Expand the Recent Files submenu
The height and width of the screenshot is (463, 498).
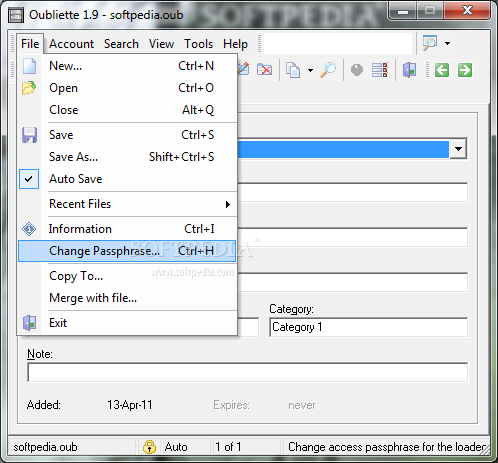(x=228, y=204)
